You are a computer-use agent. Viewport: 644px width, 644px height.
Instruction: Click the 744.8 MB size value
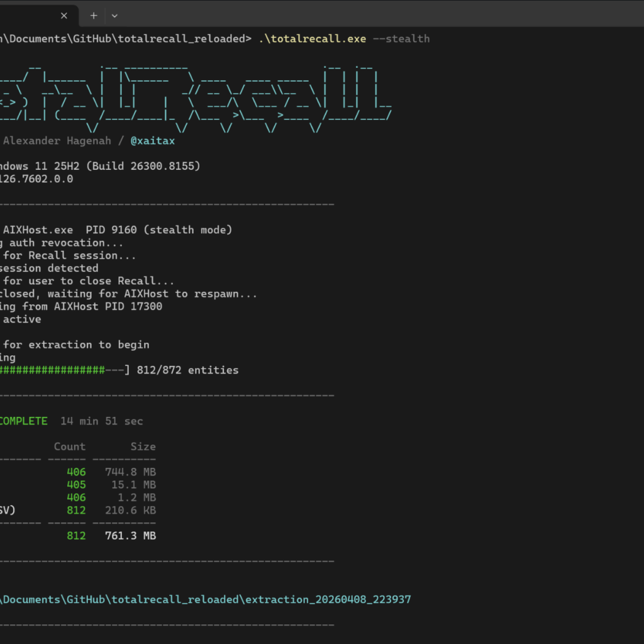coord(131,472)
